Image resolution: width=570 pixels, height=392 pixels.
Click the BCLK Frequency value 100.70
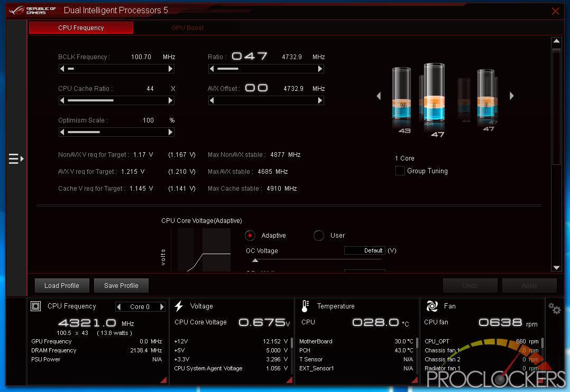coord(141,57)
